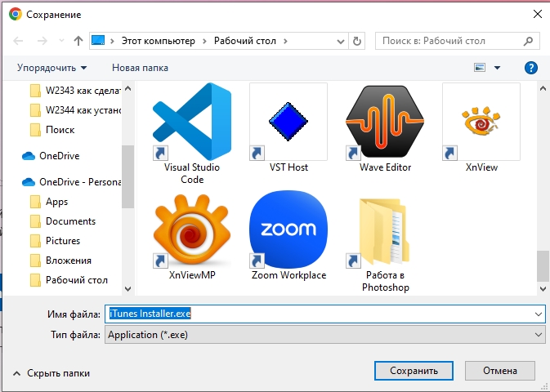The image size is (550, 392).
Task: Expand chevron after Этот компьютер in path
Action: [204, 41]
